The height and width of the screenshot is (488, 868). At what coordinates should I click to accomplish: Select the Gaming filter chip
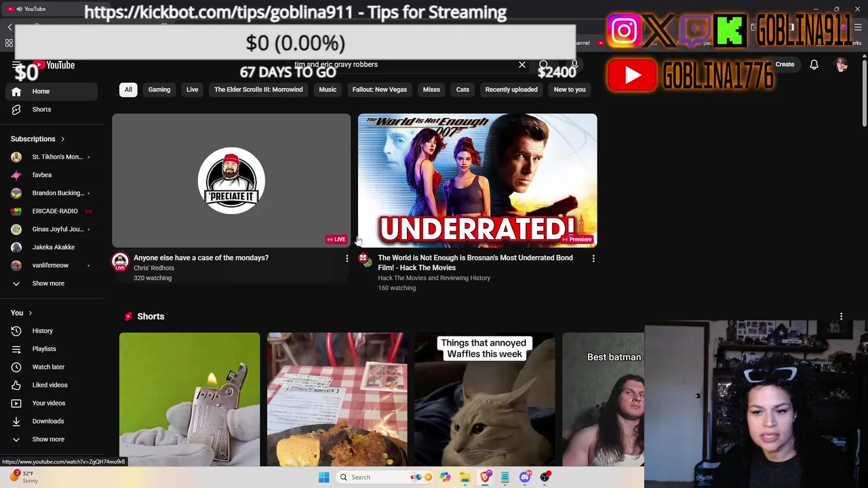tap(159, 89)
